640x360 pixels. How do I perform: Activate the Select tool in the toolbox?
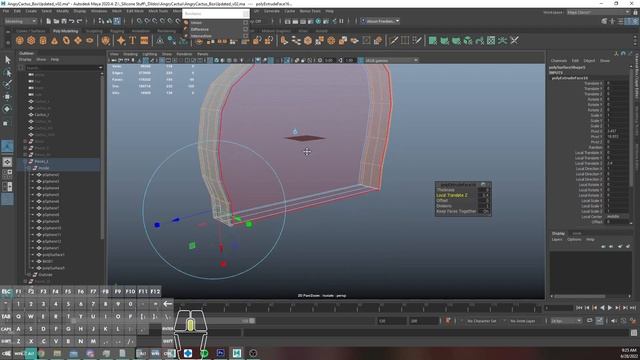[7, 60]
